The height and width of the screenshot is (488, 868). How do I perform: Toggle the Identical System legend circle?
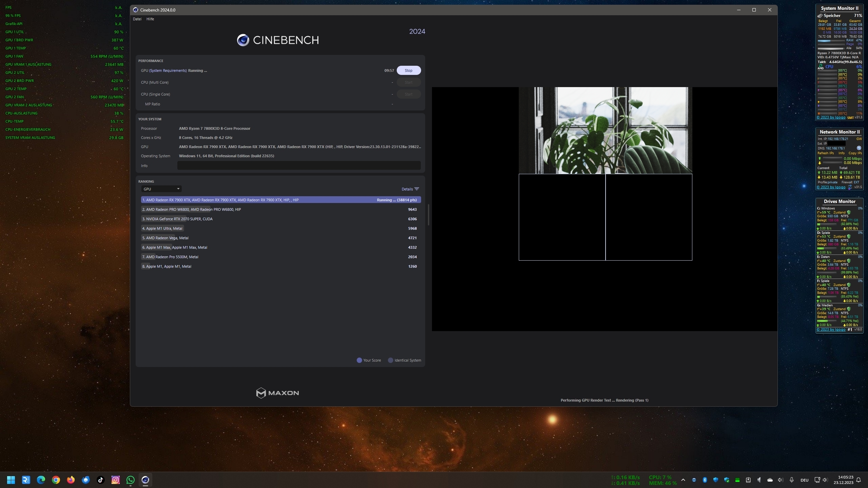(x=390, y=360)
